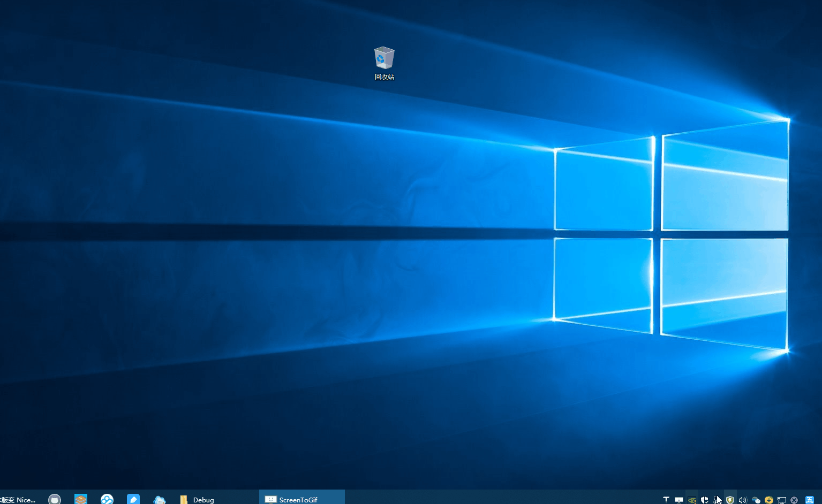822x504 pixels.
Task: Switch input method via Wubi 五 icon
Action: tap(810, 500)
